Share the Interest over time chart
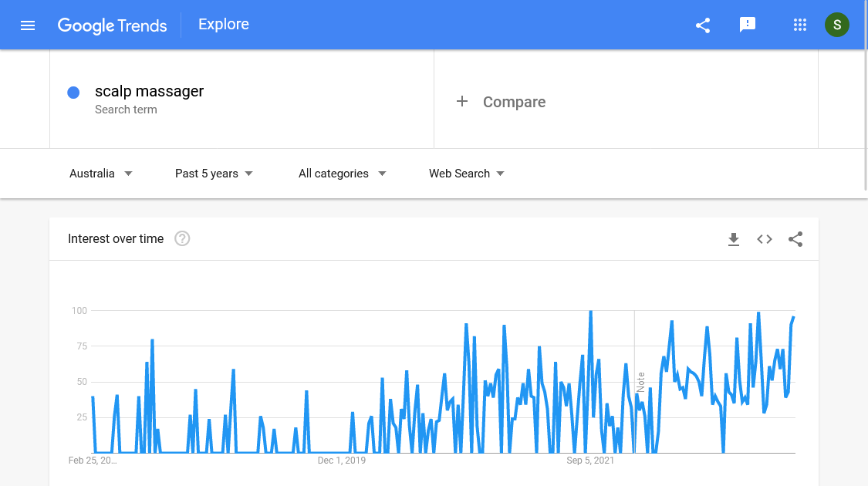 (x=795, y=239)
